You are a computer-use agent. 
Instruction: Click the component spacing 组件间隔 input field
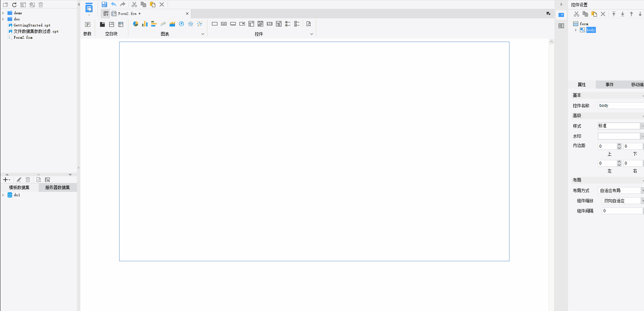click(622, 211)
